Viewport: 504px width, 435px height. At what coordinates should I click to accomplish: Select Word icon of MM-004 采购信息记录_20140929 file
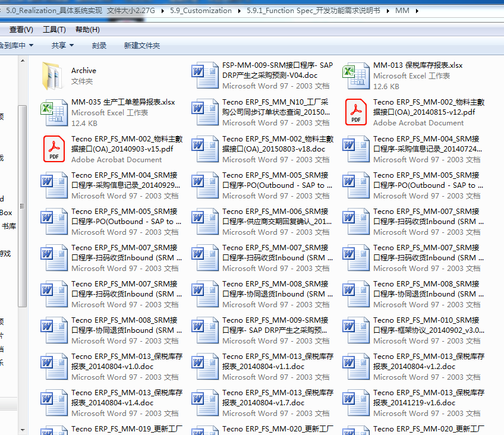click(53, 185)
